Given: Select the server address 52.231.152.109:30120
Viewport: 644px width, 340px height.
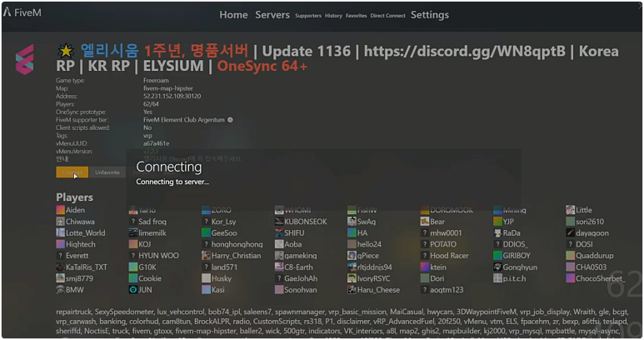Looking at the screenshot, I should coord(172,96).
